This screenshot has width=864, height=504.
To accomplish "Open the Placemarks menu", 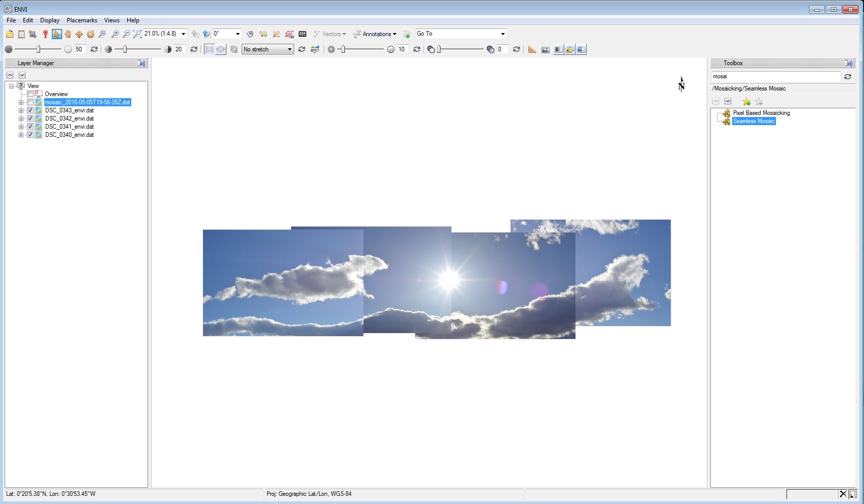I will pyautogui.click(x=81, y=20).
